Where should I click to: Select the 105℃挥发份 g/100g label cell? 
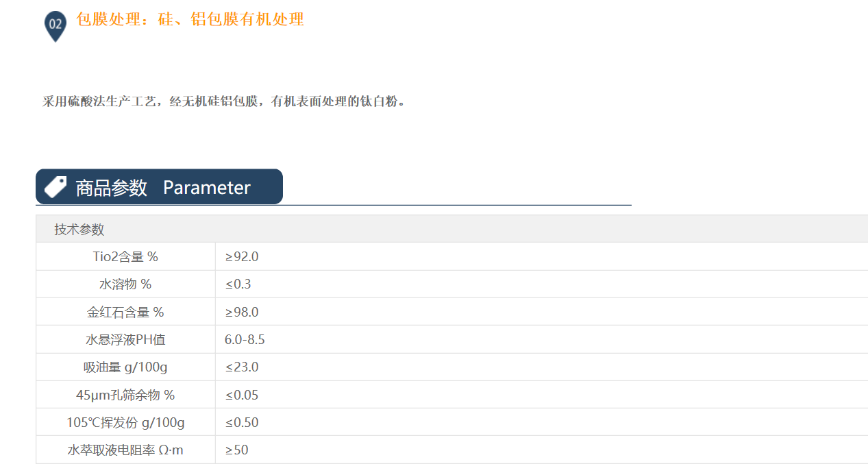pos(125,423)
